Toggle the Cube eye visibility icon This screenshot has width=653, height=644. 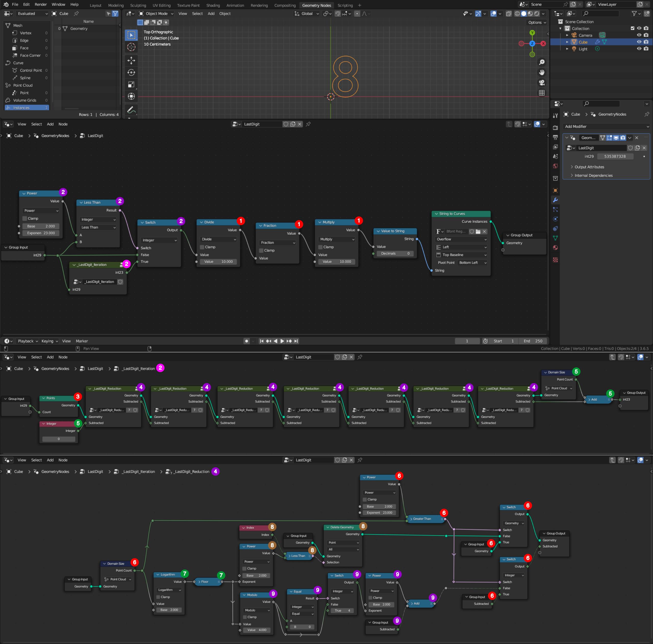(x=639, y=42)
